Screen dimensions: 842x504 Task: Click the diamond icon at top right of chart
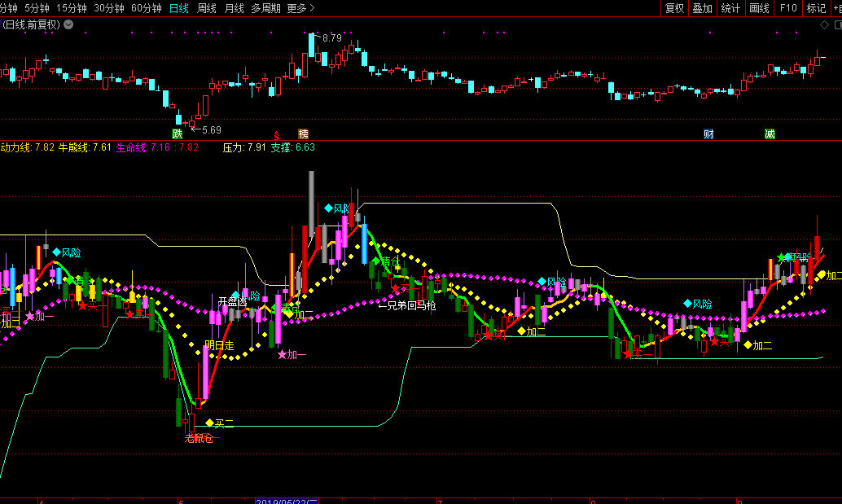pos(824,24)
